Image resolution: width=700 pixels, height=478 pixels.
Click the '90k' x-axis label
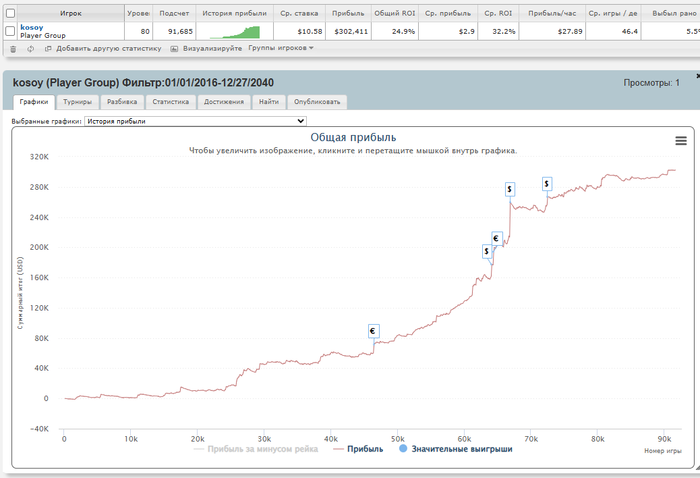(664, 439)
